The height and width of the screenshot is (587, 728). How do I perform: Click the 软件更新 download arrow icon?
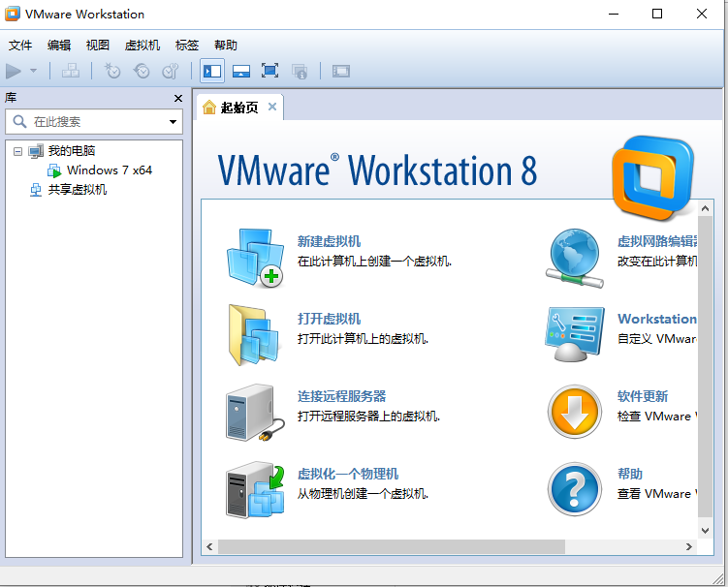pos(575,412)
